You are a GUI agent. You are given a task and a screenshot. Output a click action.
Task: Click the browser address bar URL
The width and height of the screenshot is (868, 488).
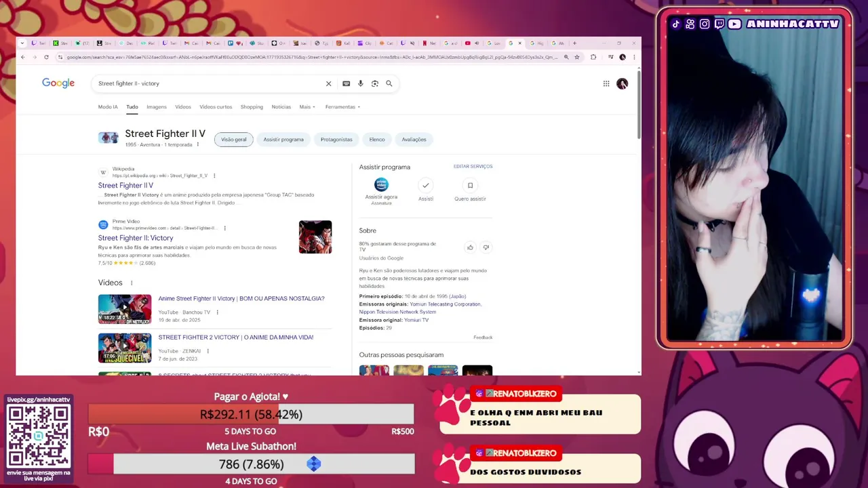[312, 57]
